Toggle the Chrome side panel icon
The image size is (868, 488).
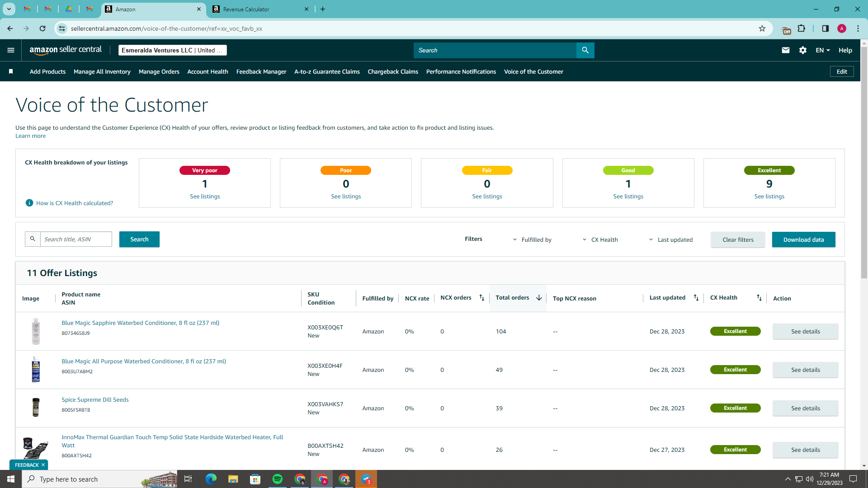tap(826, 28)
